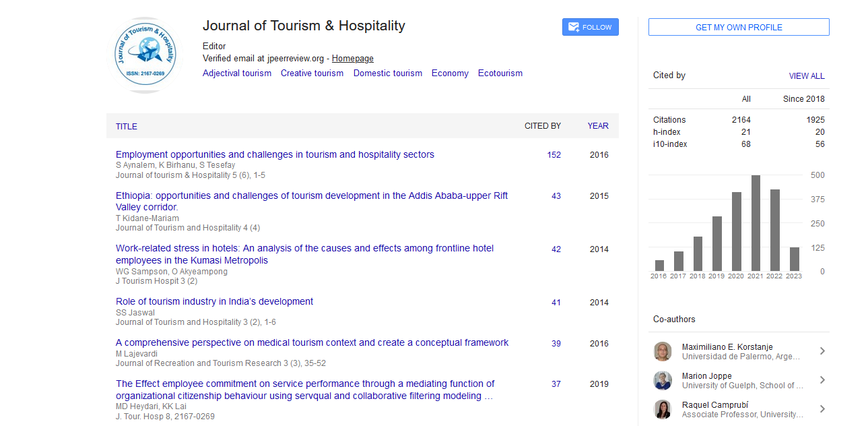Click the Journal of Tourism & Hospitality logo
This screenshot has height=426, width=868.
(x=145, y=55)
